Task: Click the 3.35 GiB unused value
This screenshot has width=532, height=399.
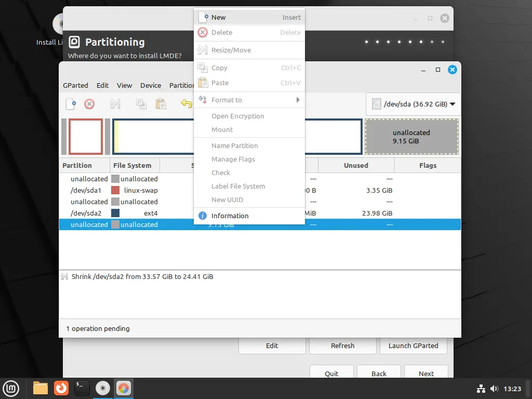Action: 379,190
